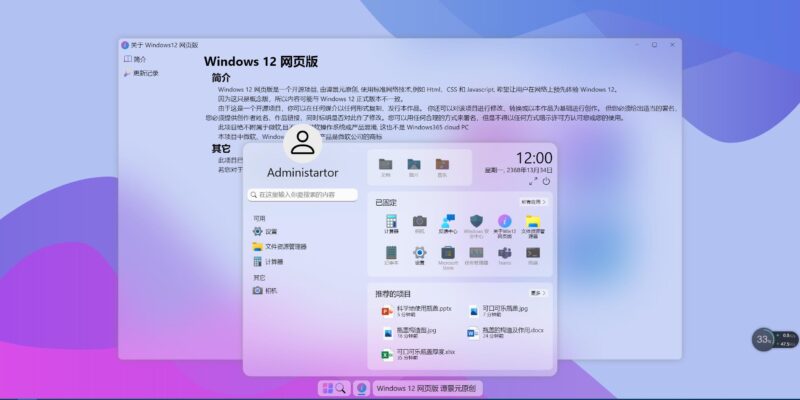Open the Windows Security shield icon
800x400 pixels.
pyautogui.click(x=477, y=226)
